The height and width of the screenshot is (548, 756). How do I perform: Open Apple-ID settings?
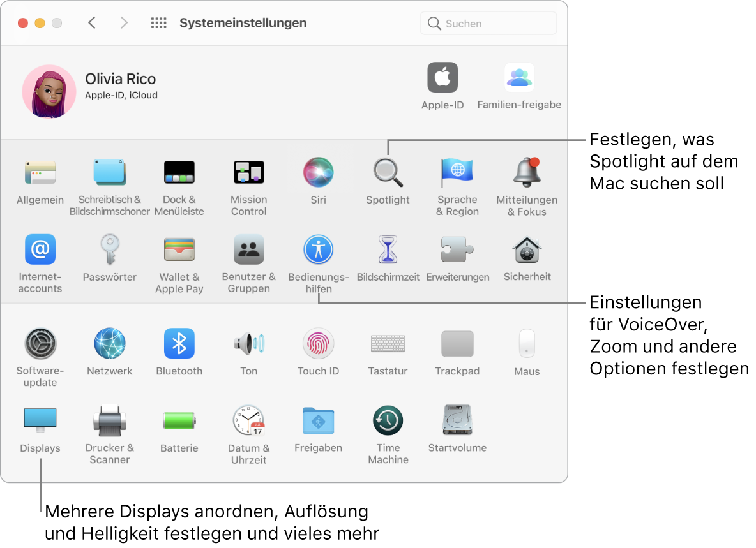[442, 77]
